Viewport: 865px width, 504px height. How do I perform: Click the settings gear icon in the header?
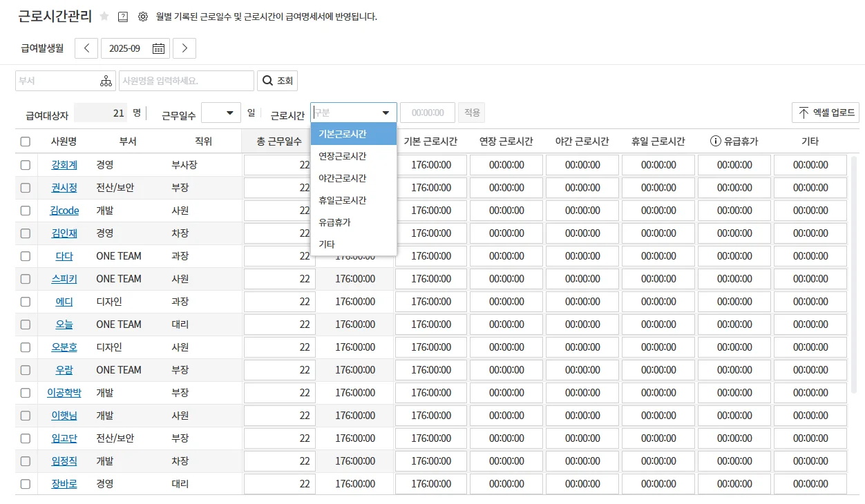[143, 16]
